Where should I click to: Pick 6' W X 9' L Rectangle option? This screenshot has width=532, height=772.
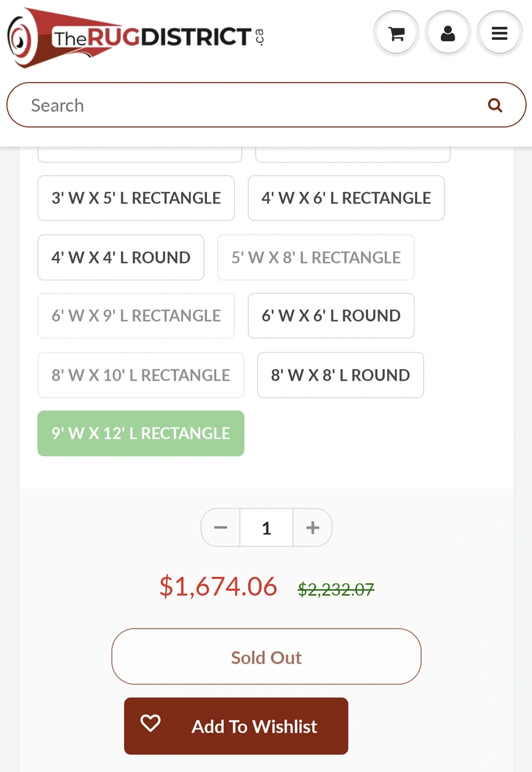click(136, 316)
